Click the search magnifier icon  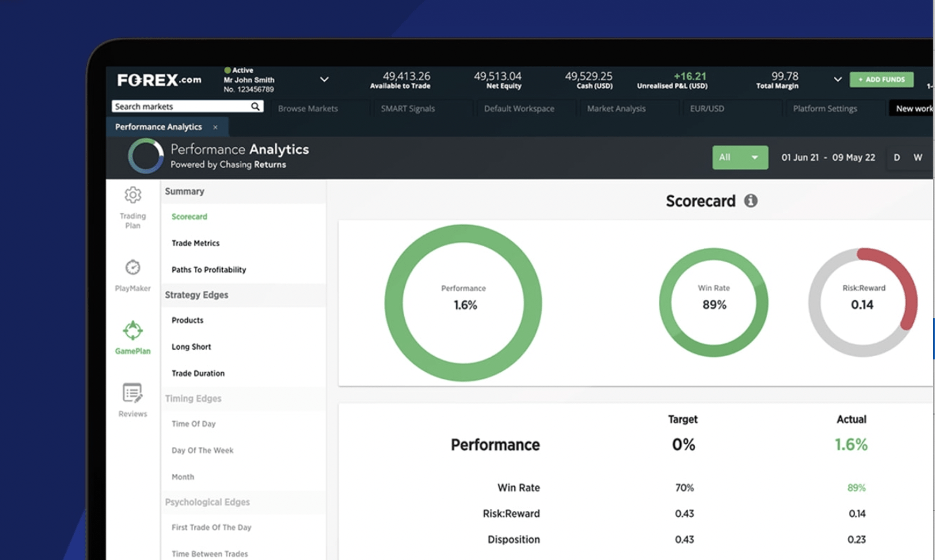(255, 107)
